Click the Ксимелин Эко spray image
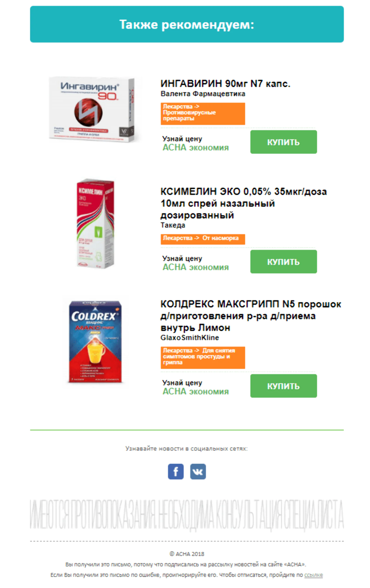Viewport: 370px width, 588px height. (x=96, y=224)
